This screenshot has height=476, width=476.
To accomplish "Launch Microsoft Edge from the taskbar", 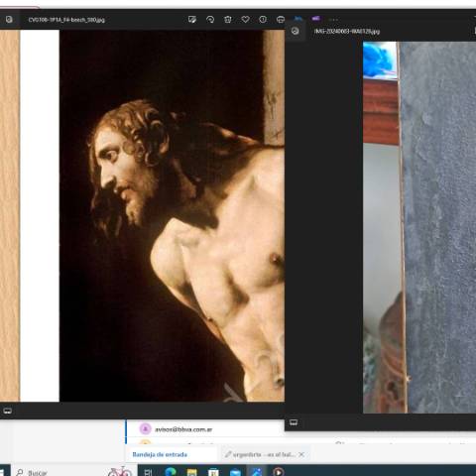I will click(x=171, y=472).
